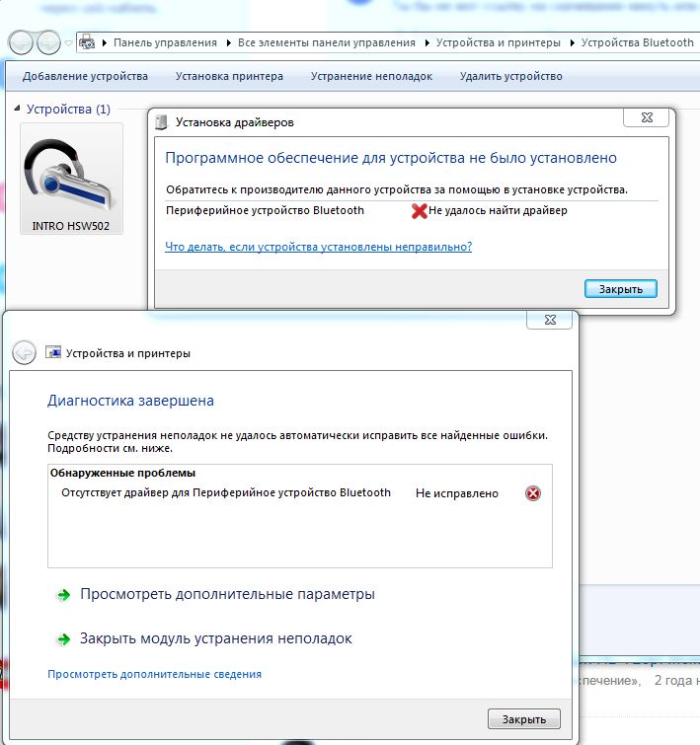Click Добавление устройства in the toolbar
Screen dimensions: 700x745
coord(85,77)
